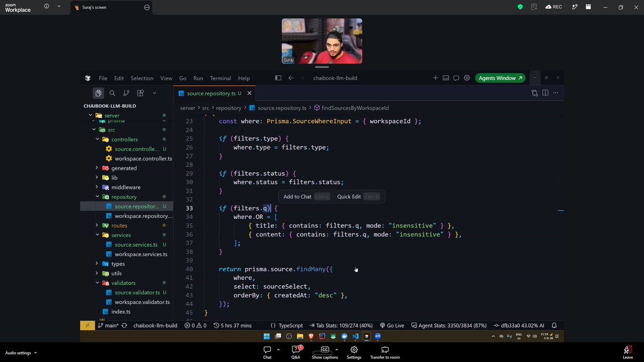This screenshot has width=644, height=362.
Task: Toggle the primary sidebar layout icon
Action: click(x=278, y=78)
